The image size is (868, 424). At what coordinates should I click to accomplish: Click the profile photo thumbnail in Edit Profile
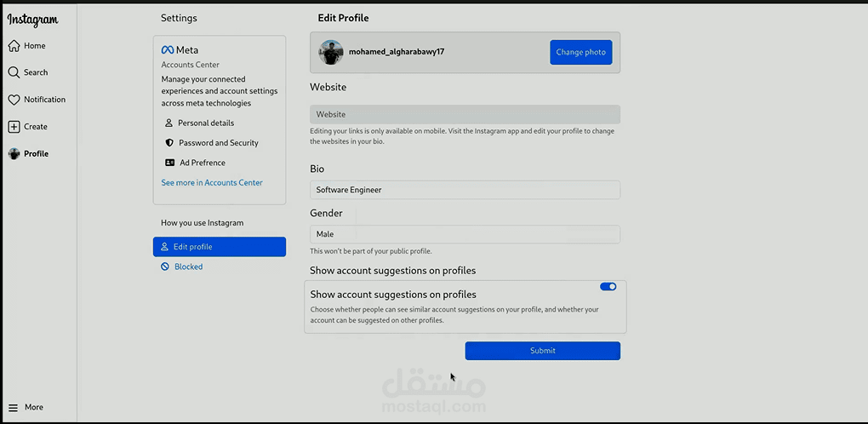[331, 52]
